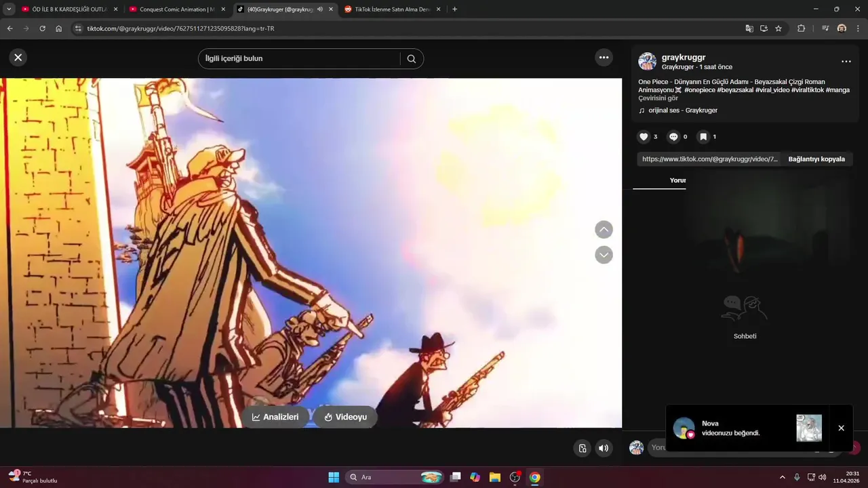Open graykruggr profile avatar
This screenshot has width=868, height=488.
[647, 62]
